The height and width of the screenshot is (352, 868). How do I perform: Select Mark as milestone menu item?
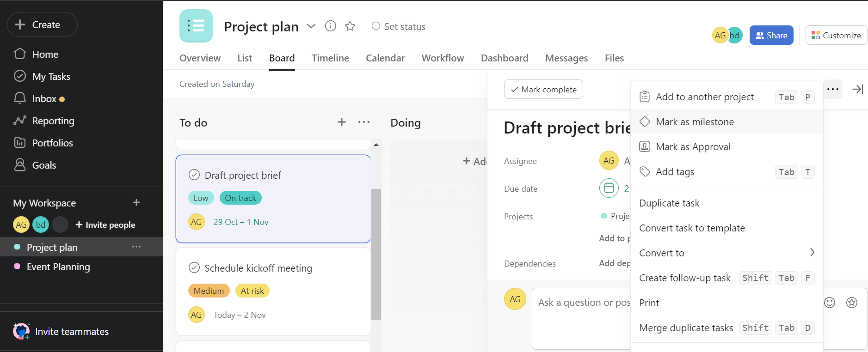[x=695, y=122]
